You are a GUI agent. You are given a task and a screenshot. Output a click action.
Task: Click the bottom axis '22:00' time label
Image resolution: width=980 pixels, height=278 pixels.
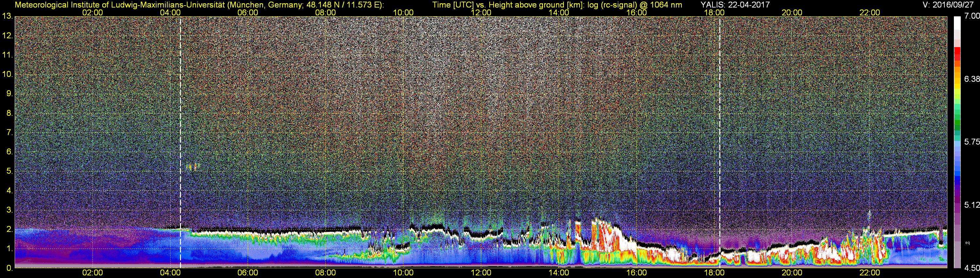pyautogui.click(x=870, y=273)
